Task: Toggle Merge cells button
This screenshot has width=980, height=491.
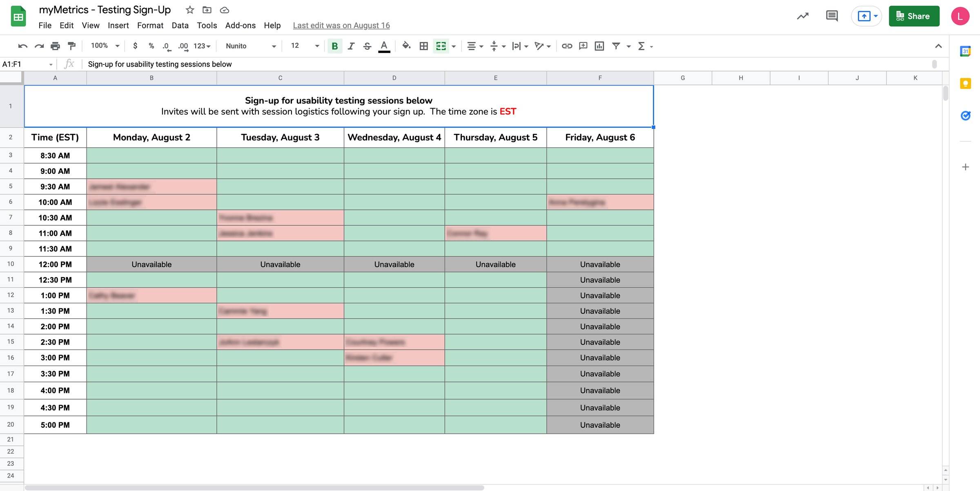Action: tap(441, 46)
